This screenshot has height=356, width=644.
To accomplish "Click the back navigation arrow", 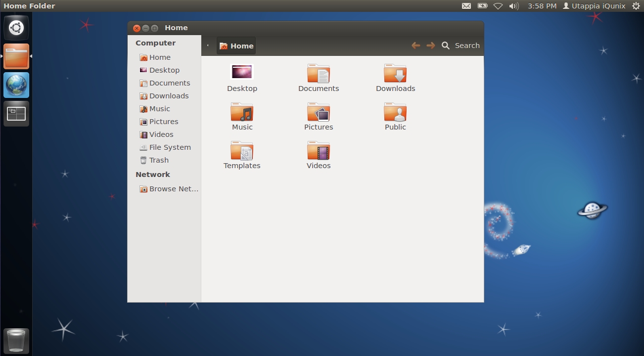I will 415,45.
